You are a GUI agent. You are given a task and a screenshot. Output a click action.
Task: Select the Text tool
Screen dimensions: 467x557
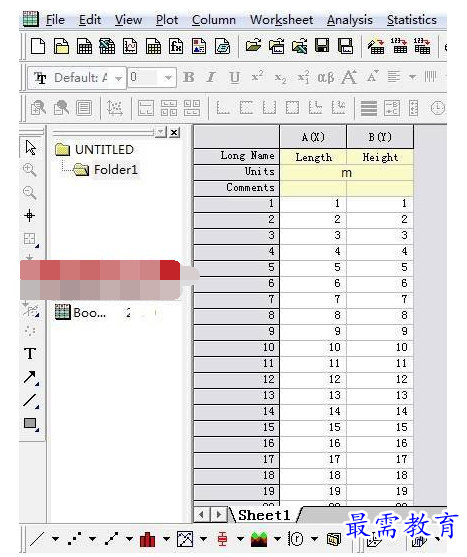click(x=30, y=353)
